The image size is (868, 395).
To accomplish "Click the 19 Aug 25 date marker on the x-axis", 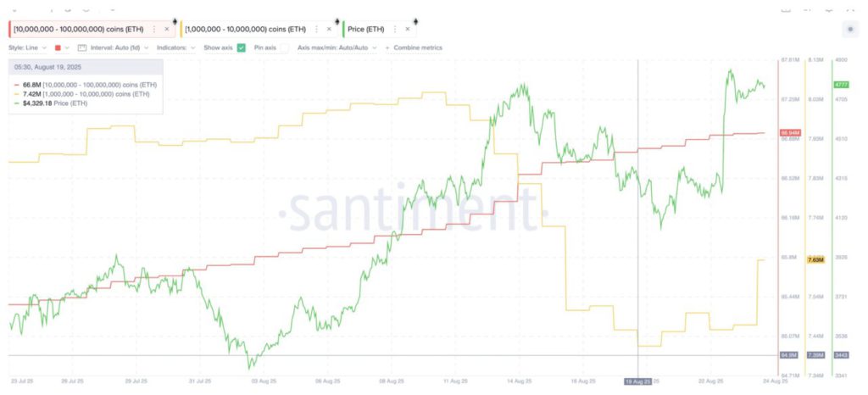I will coord(637,382).
